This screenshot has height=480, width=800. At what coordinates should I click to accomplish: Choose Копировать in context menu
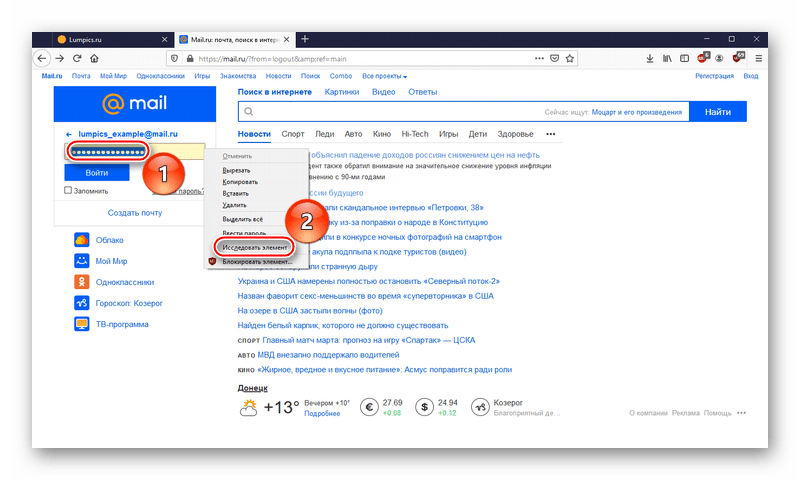pyautogui.click(x=240, y=182)
